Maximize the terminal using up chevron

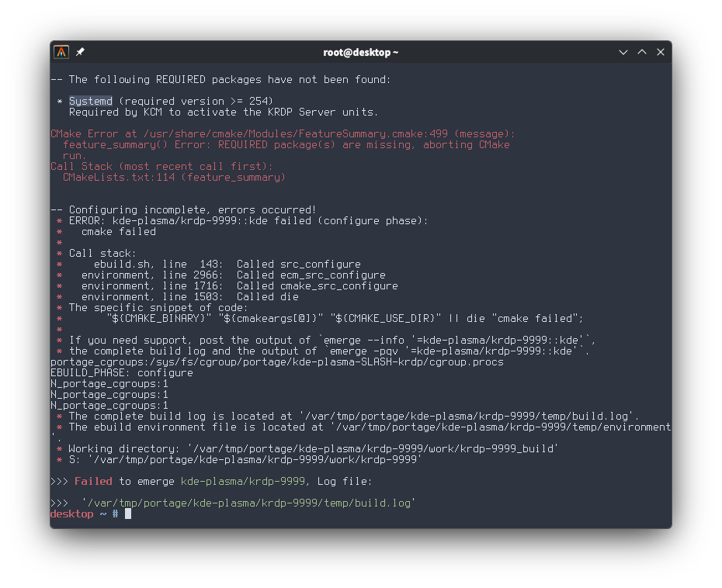click(642, 52)
